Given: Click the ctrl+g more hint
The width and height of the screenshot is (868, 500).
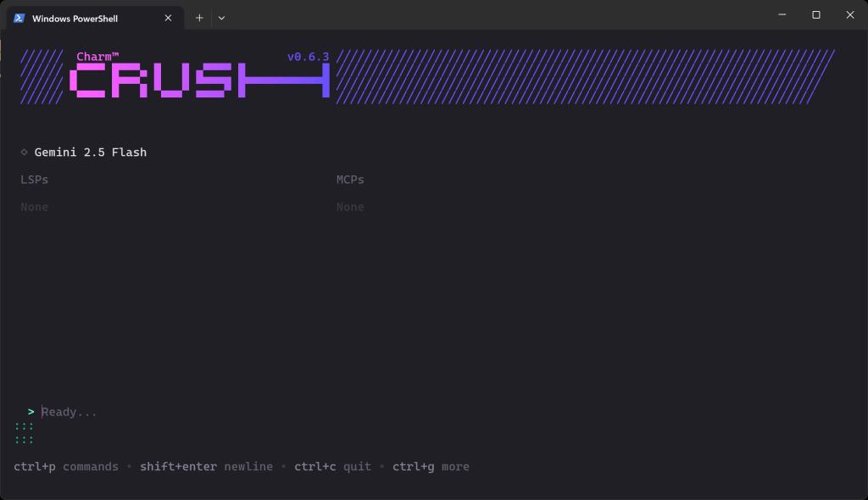Looking at the screenshot, I should tap(431, 466).
